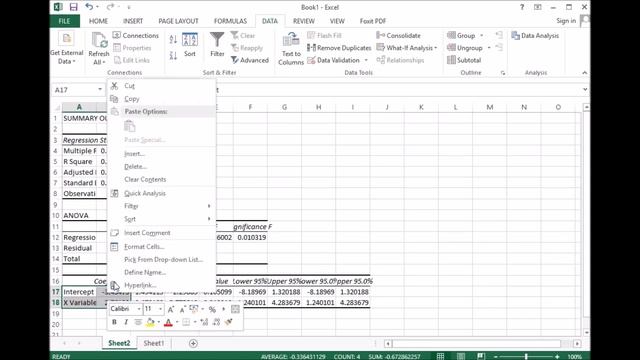Apply percent style in mini toolbar
The height and width of the screenshot is (360, 640).
coord(212,309)
